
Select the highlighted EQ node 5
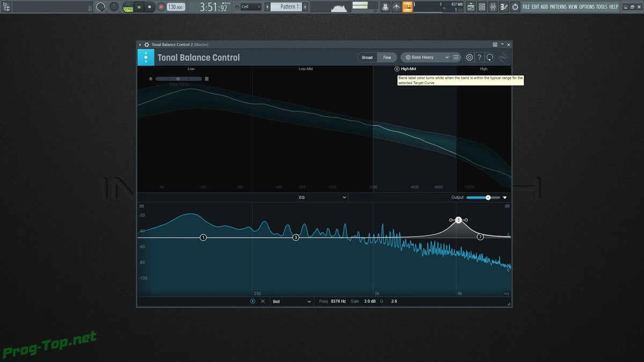pos(458,220)
